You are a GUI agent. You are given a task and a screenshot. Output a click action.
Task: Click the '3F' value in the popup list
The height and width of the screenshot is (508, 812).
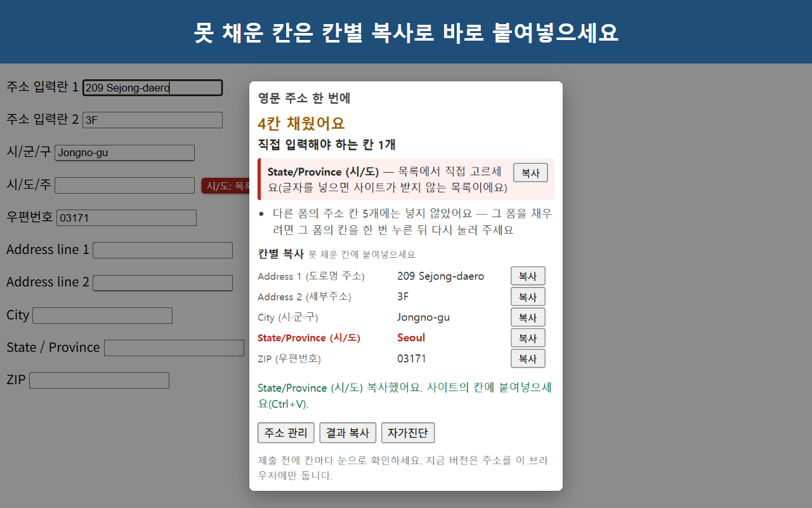(x=403, y=297)
